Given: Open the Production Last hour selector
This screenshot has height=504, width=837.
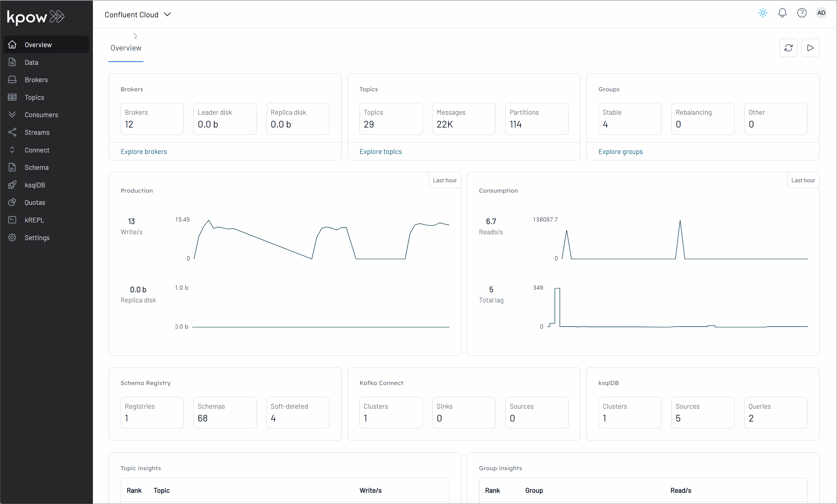Looking at the screenshot, I should click(445, 180).
